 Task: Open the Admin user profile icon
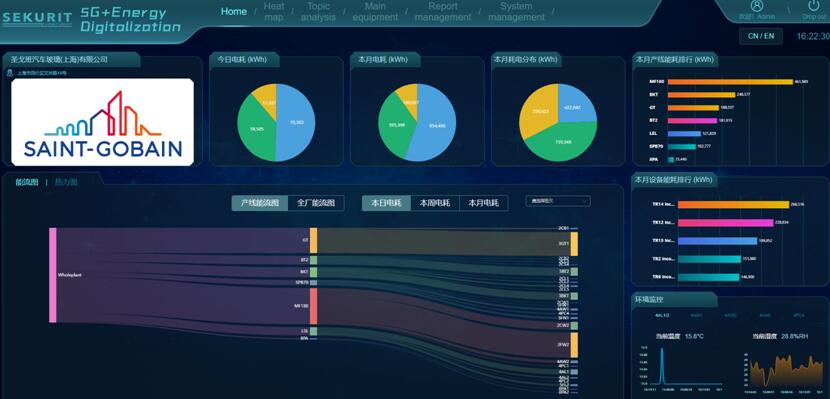(x=757, y=6)
